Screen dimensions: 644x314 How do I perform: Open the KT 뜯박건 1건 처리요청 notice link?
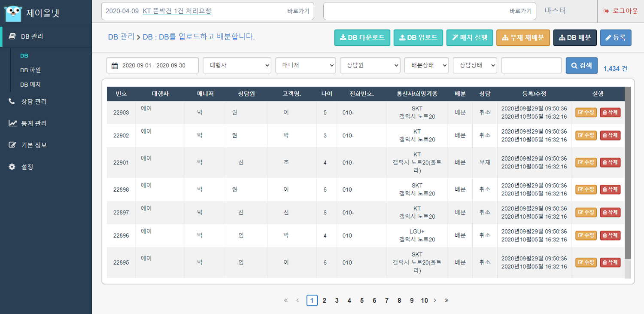point(177,11)
